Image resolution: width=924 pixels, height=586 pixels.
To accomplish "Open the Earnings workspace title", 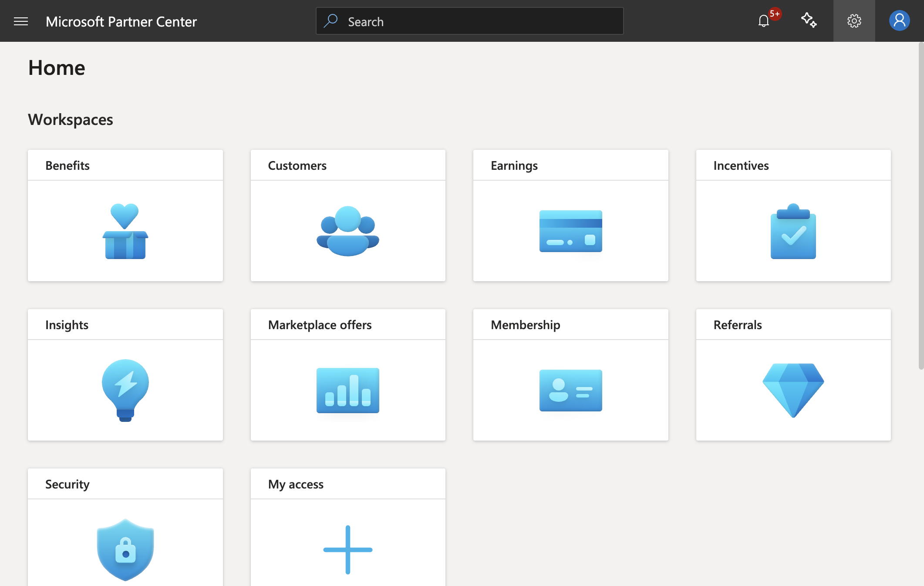I will point(514,165).
